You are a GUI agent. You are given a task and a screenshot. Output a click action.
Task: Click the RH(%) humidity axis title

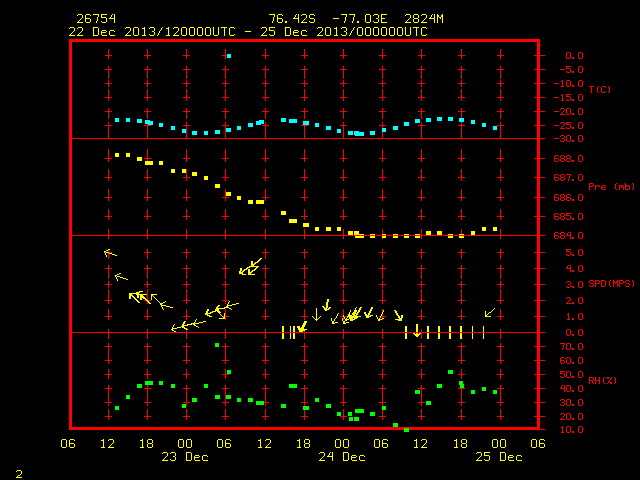[x=602, y=381]
